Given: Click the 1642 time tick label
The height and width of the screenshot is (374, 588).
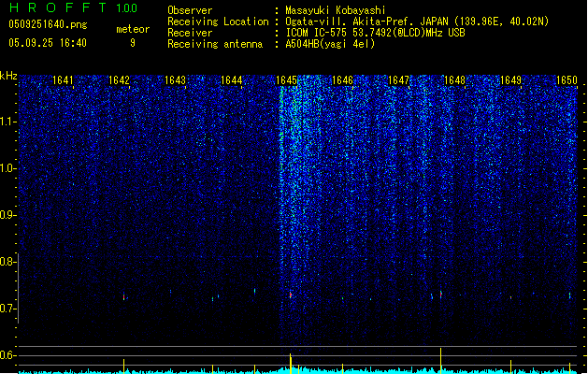Looking at the screenshot, I should click(x=119, y=80).
